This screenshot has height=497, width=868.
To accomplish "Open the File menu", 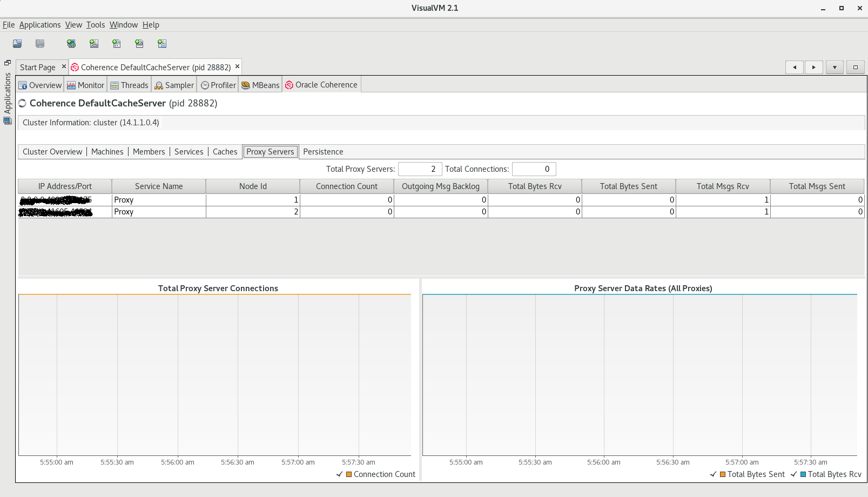I will point(9,25).
